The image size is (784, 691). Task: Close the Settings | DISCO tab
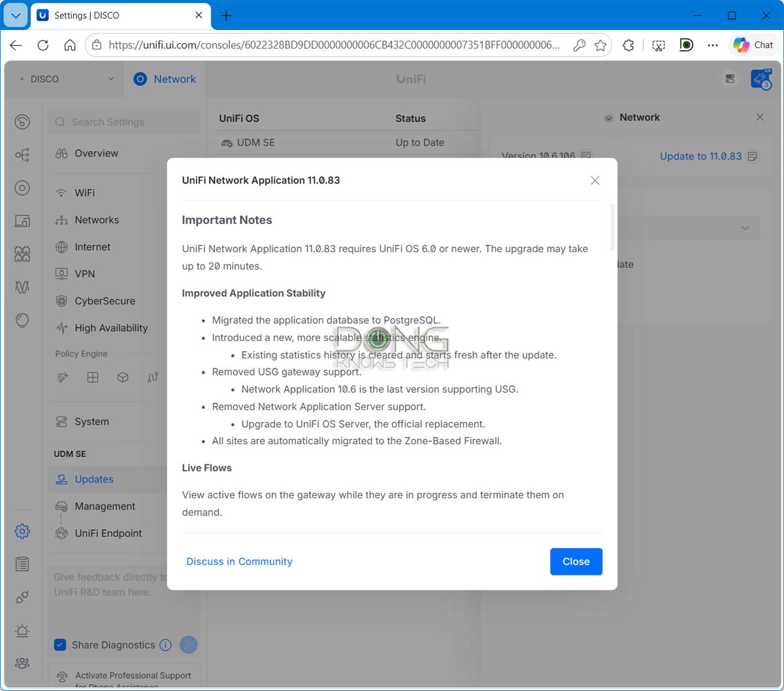click(x=199, y=15)
